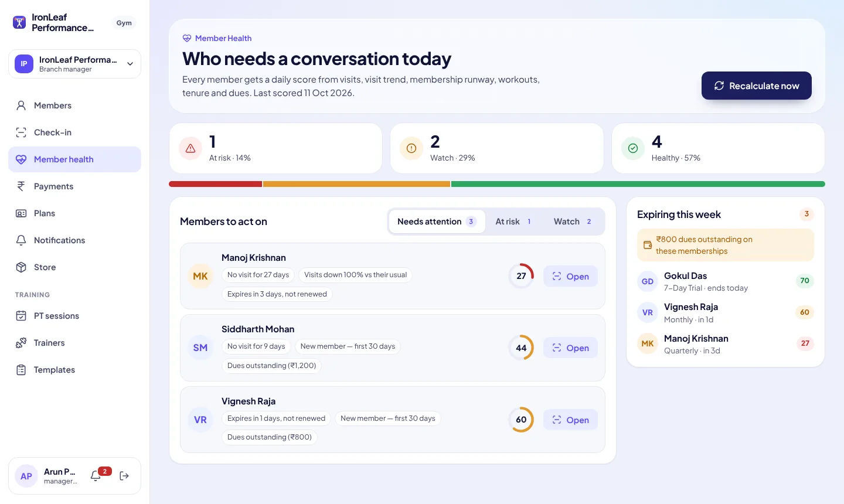Click the "Expires in 1 days, not renewed" tag
The width and height of the screenshot is (844, 504).
pyautogui.click(x=276, y=418)
